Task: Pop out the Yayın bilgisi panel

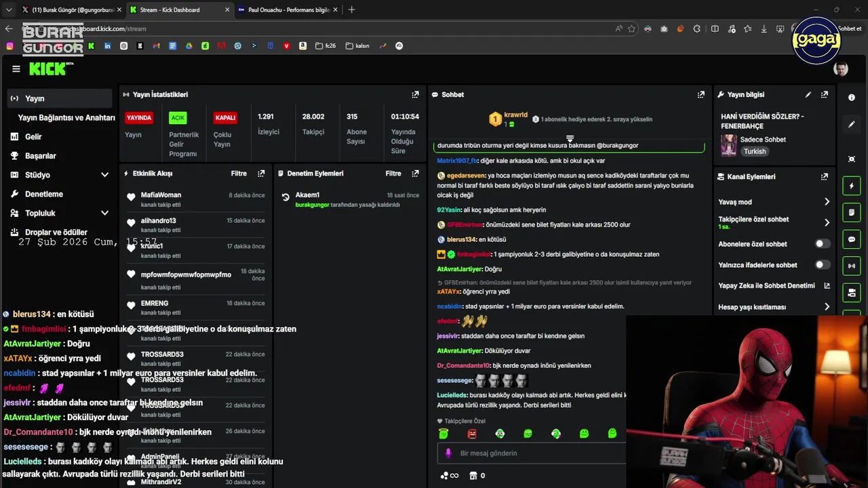Action: [x=825, y=95]
